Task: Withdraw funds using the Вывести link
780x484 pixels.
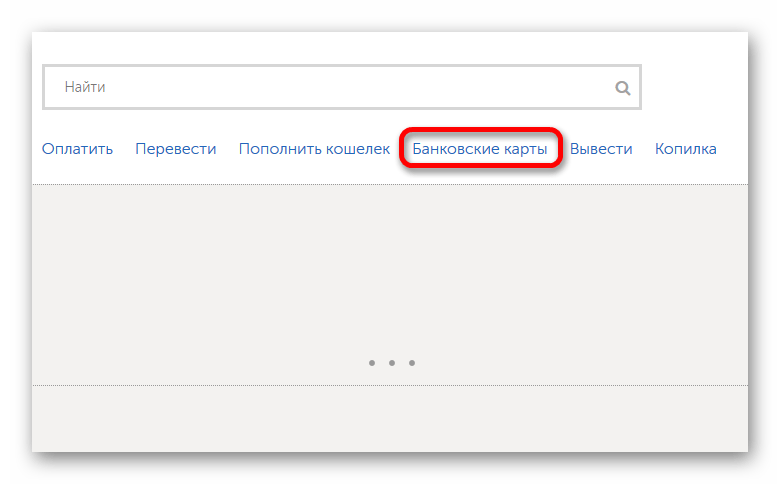Action: point(601,149)
